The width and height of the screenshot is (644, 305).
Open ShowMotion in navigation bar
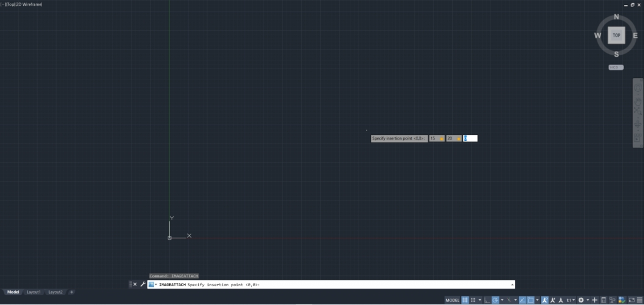(638, 138)
